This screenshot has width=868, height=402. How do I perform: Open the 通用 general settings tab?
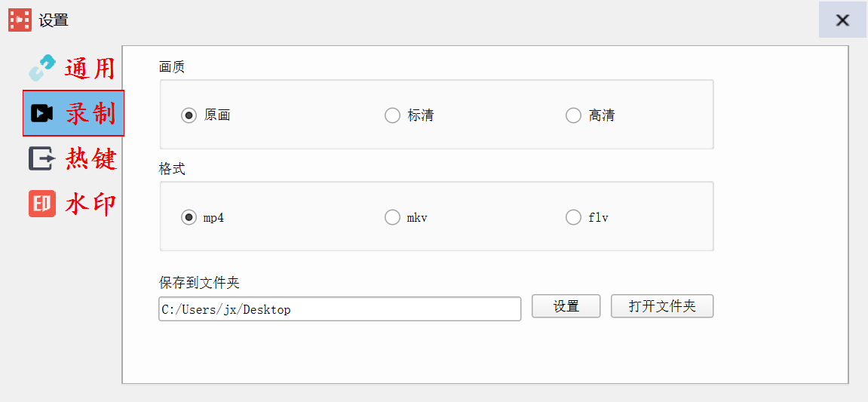[x=90, y=69]
